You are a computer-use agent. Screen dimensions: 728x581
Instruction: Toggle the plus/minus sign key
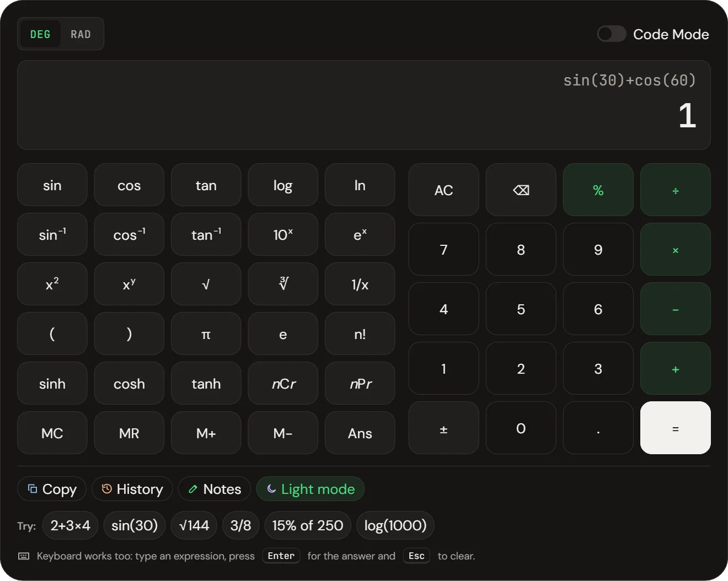click(443, 428)
